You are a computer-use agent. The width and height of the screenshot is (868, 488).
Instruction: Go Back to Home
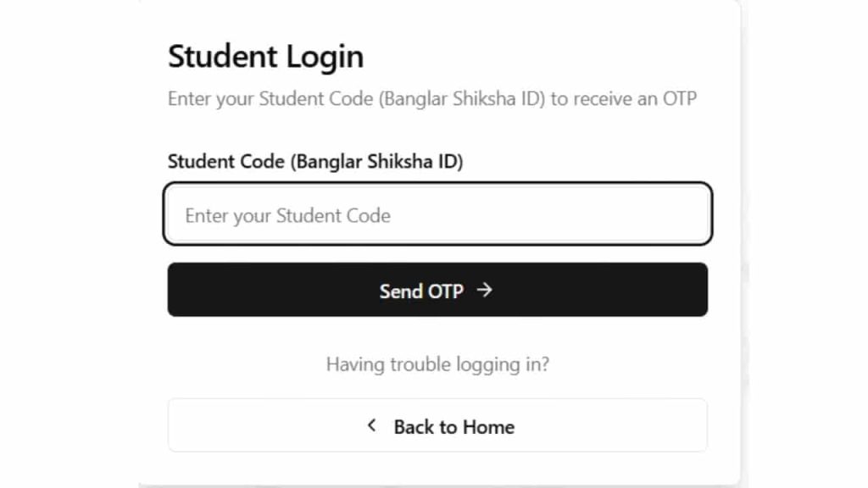[x=437, y=425]
